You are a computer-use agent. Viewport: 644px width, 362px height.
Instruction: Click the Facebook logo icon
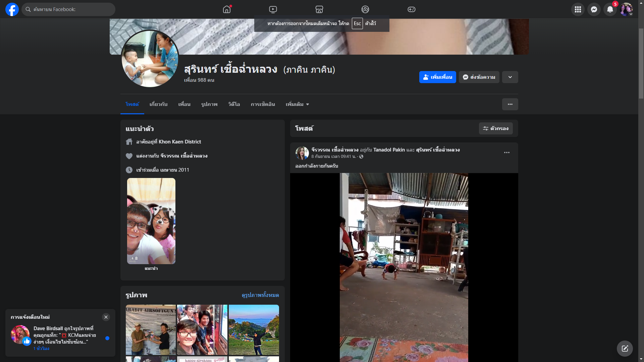tap(12, 9)
